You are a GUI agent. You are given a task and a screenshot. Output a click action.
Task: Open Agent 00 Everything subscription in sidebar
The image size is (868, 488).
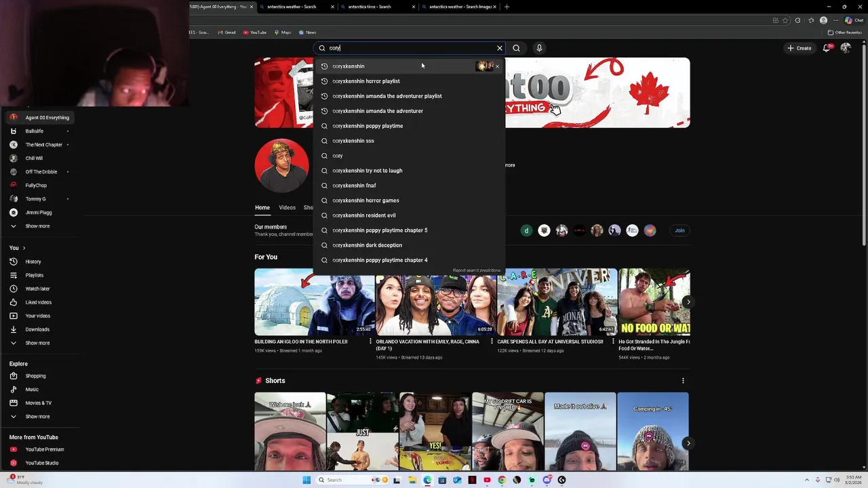point(41,117)
